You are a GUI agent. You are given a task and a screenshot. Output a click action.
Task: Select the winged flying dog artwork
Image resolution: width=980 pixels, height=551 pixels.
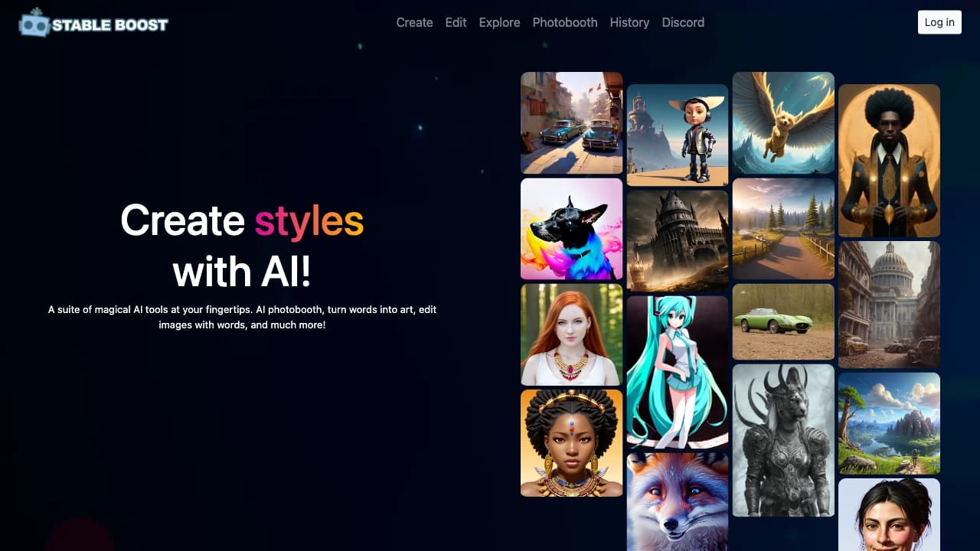[783, 122]
